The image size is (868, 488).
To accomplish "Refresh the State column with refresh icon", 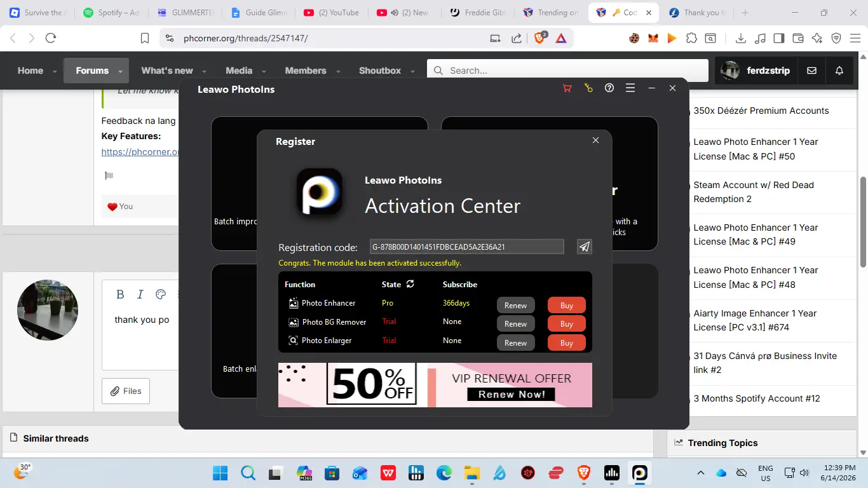I will (410, 284).
